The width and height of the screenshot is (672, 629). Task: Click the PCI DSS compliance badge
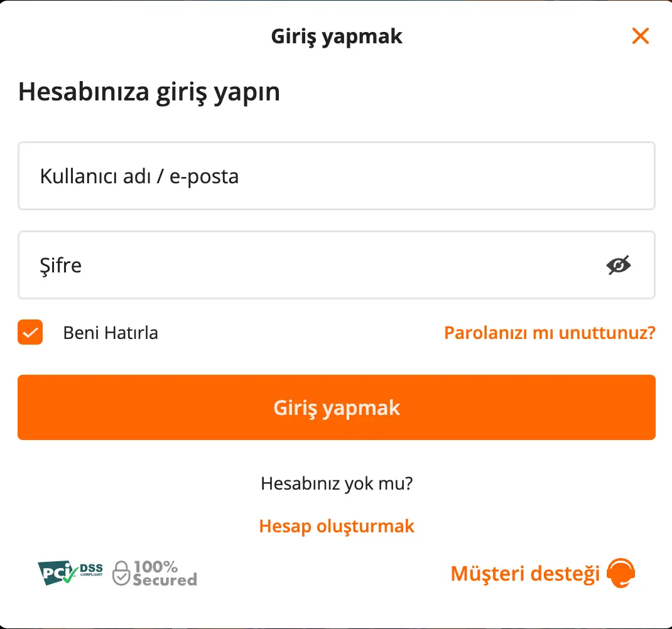(70, 573)
